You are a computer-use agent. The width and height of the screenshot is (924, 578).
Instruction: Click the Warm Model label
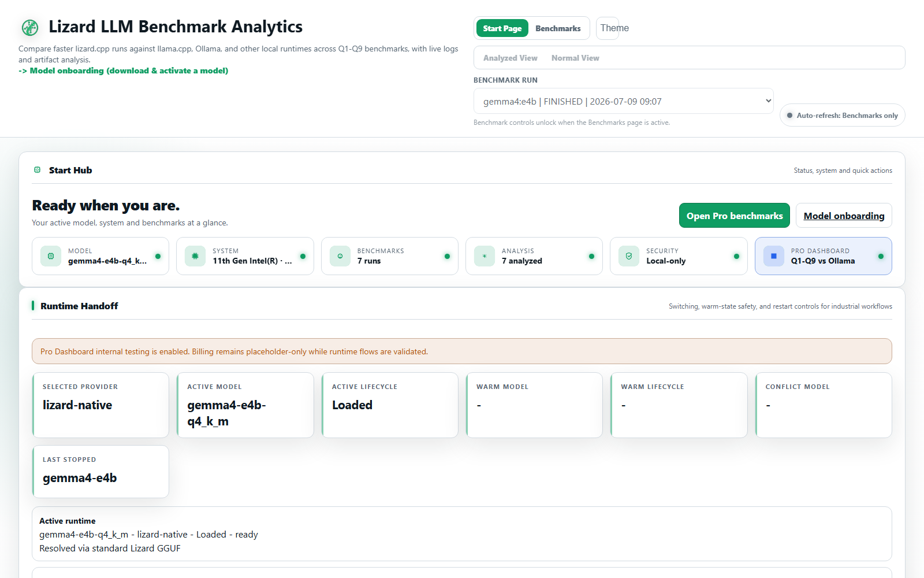[x=502, y=387]
